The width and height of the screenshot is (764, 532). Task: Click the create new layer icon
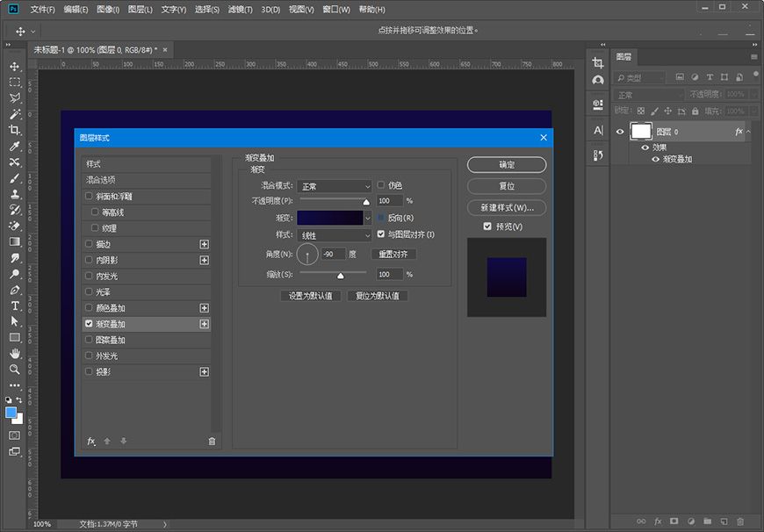[x=724, y=521]
